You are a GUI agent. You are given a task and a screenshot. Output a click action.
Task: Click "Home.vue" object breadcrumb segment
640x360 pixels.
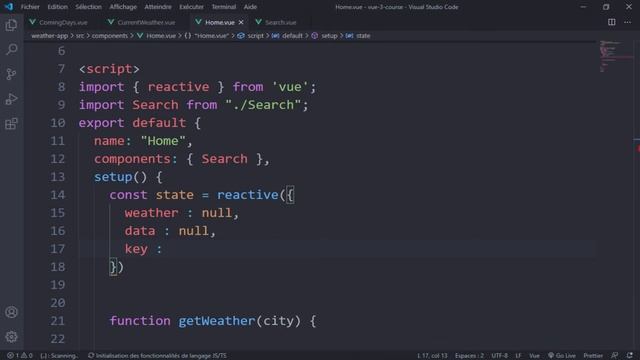207,36
